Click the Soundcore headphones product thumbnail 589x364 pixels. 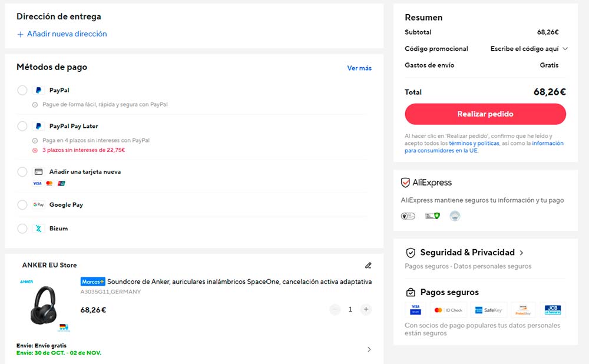[x=45, y=305]
